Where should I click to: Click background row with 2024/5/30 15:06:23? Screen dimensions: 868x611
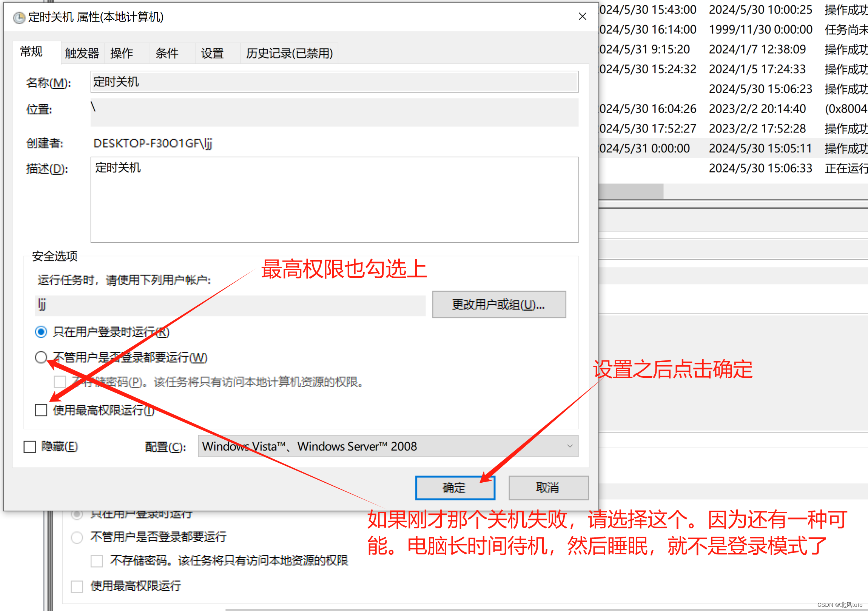coord(733,89)
